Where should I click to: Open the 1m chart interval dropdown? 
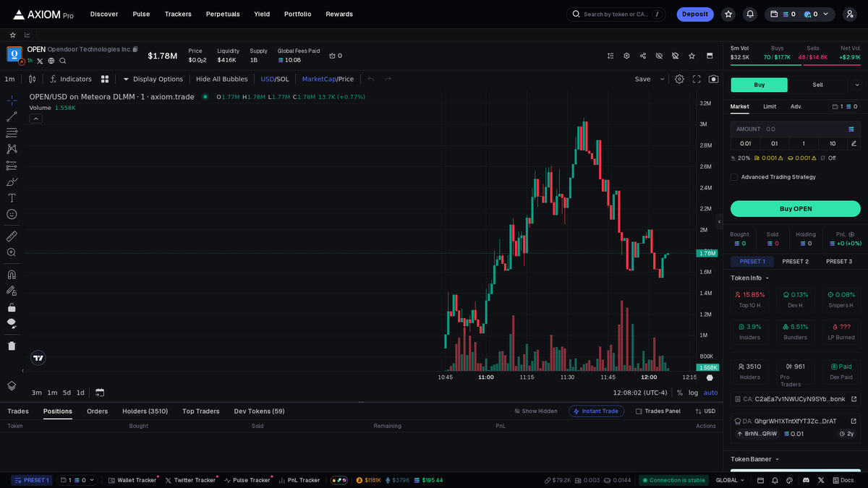pyautogui.click(x=9, y=79)
